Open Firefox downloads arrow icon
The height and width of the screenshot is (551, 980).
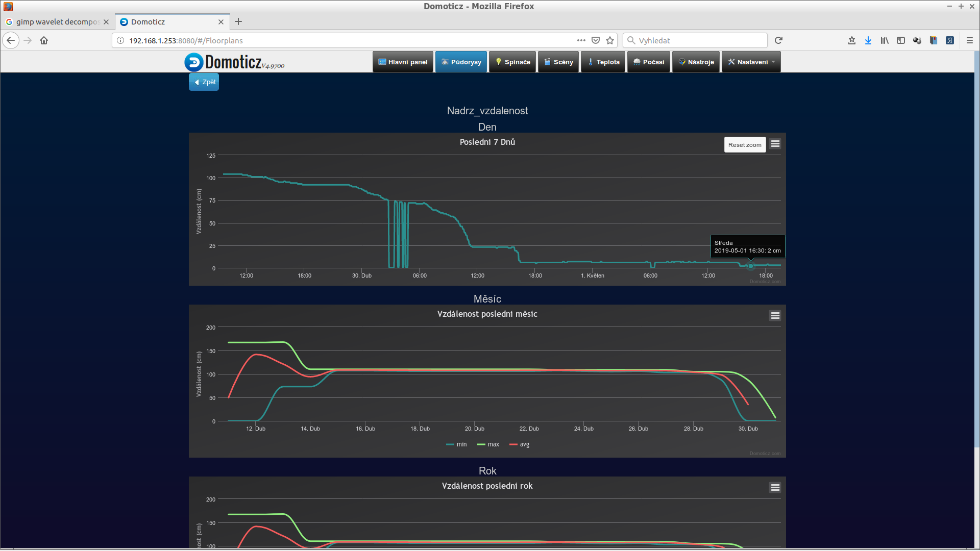point(868,40)
